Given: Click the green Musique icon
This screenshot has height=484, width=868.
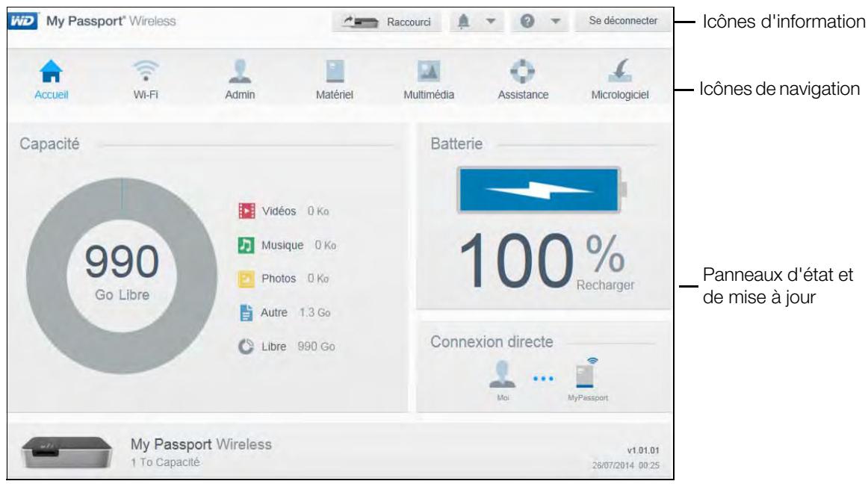Looking at the screenshot, I should [x=247, y=245].
